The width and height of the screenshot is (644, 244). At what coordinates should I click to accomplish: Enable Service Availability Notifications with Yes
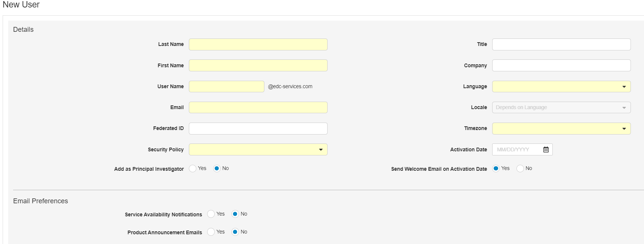(211, 214)
